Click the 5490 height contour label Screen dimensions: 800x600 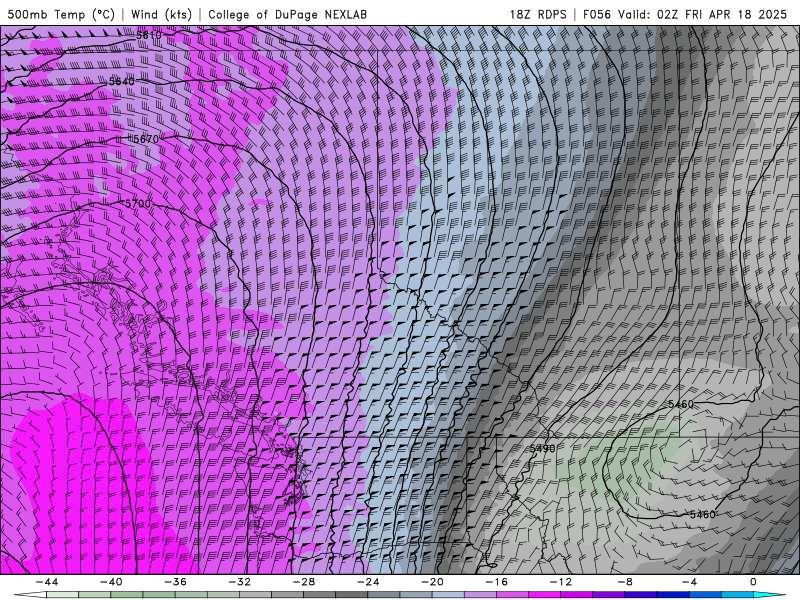[542, 448]
